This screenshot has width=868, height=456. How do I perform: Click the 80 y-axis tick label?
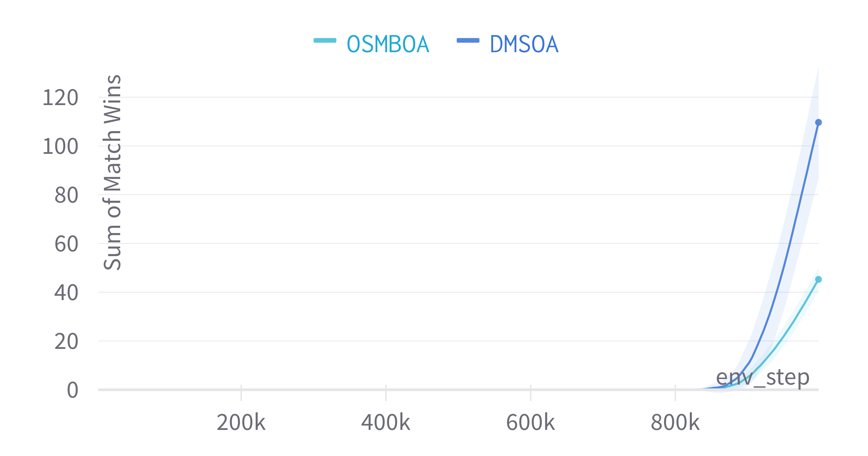(x=66, y=195)
